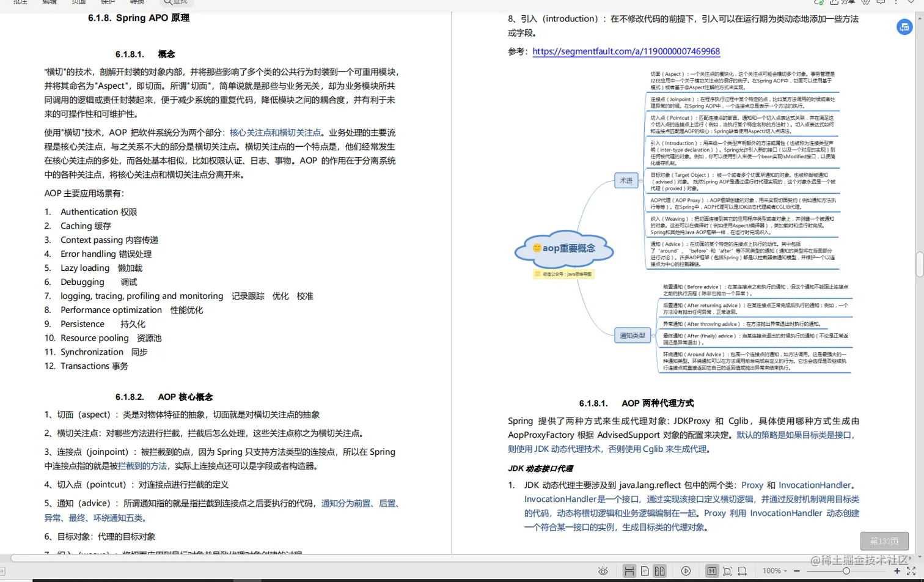Open the feedback chat bubble icon
The image size is (924, 582).
[x=881, y=3]
